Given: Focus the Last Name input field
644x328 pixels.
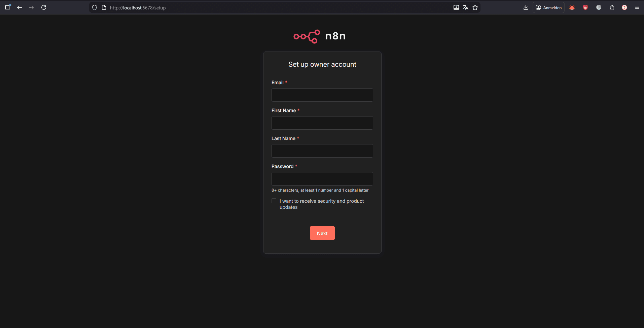Looking at the screenshot, I should click(322, 151).
